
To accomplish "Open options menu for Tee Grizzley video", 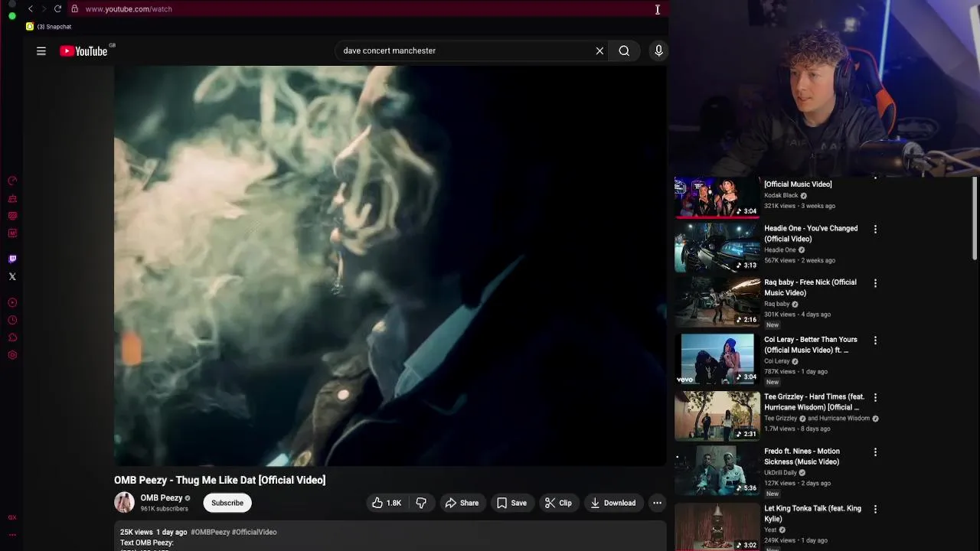I will (875, 398).
